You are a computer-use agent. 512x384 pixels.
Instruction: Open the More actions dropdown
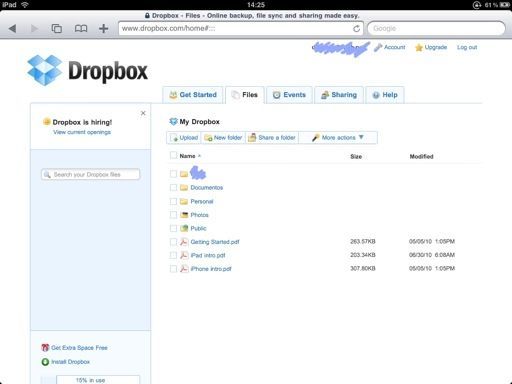tap(338, 138)
